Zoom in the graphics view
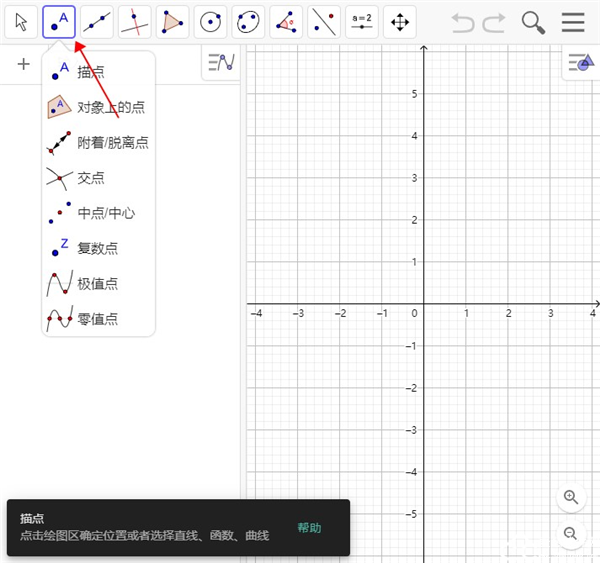600x563 pixels. (571, 497)
